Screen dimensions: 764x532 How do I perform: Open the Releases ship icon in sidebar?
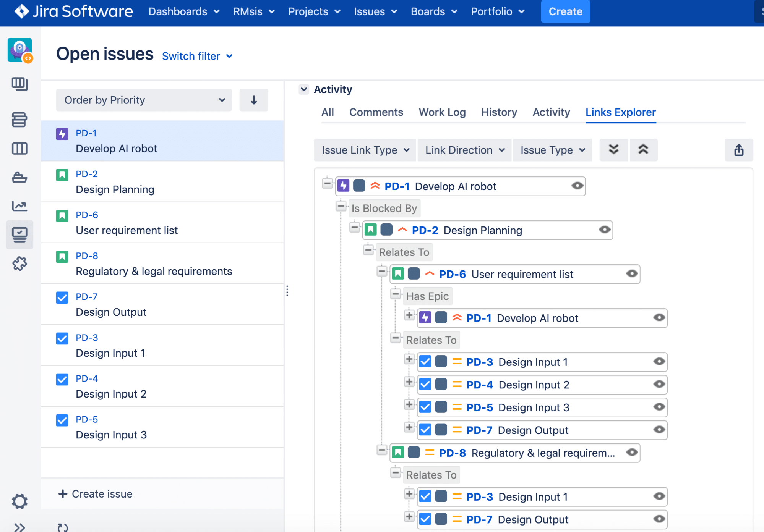click(19, 178)
